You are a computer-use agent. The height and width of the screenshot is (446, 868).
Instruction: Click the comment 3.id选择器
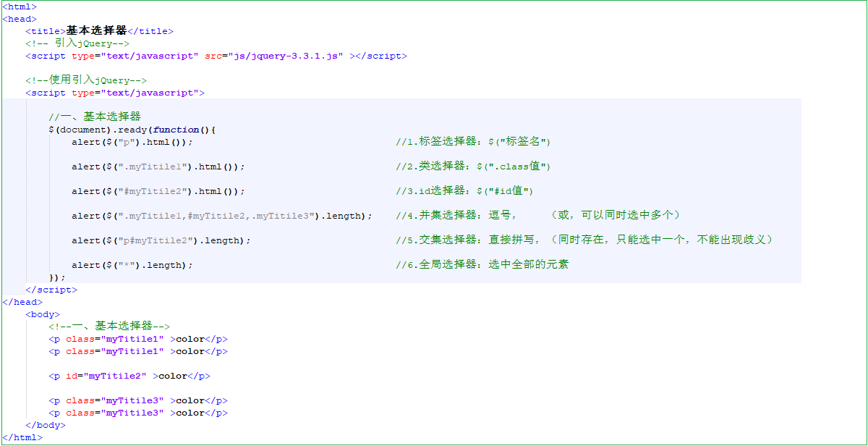[464, 191]
